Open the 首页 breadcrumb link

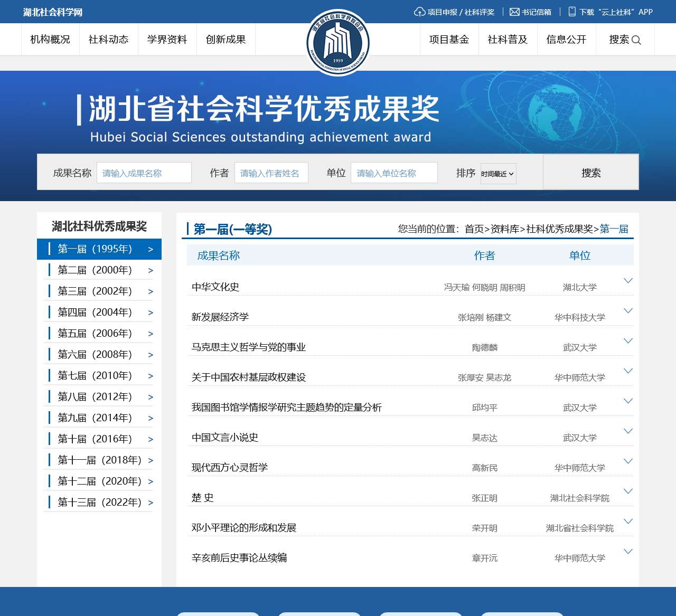pyautogui.click(x=473, y=229)
